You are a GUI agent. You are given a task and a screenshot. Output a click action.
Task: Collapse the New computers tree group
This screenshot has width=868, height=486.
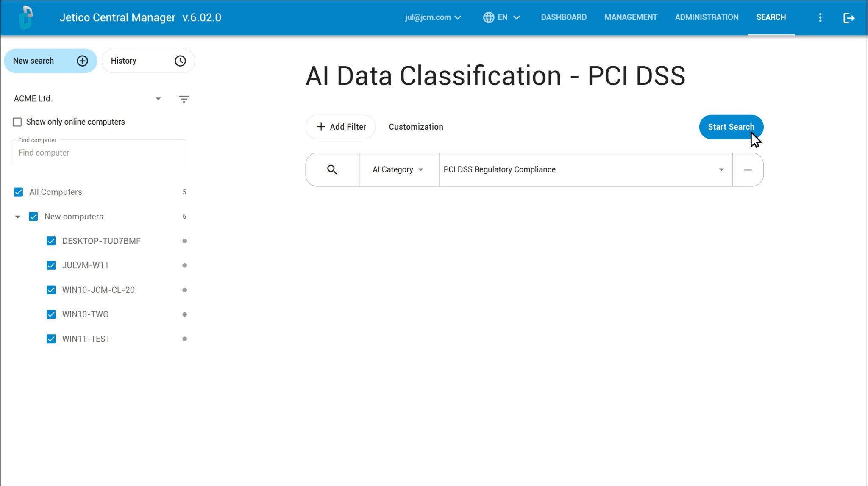[x=17, y=217]
